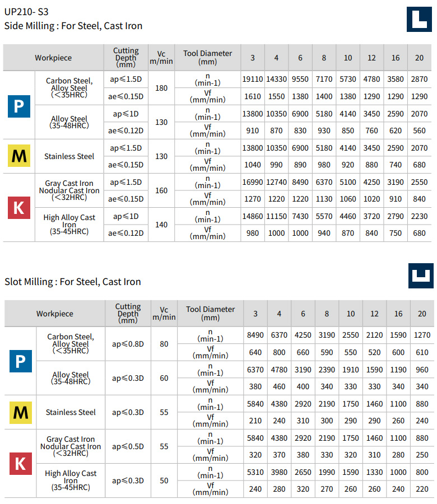
Task: Click the Stainless Steel label in the slot milling table
Action: point(71,412)
